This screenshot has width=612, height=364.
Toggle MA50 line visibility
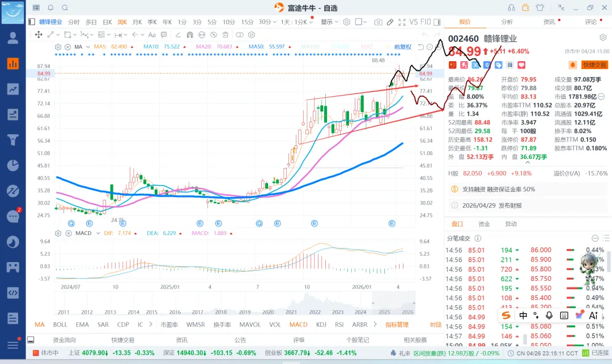[x=270, y=47]
